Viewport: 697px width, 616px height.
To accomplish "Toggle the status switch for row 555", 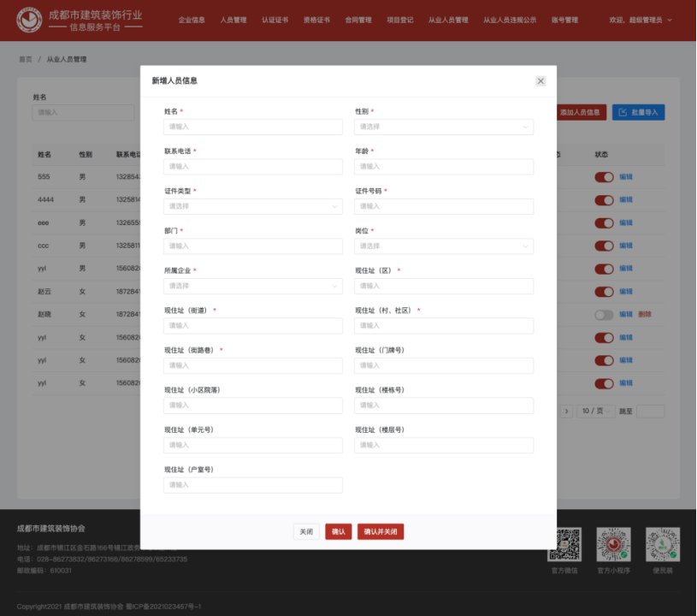I will (x=604, y=177).
